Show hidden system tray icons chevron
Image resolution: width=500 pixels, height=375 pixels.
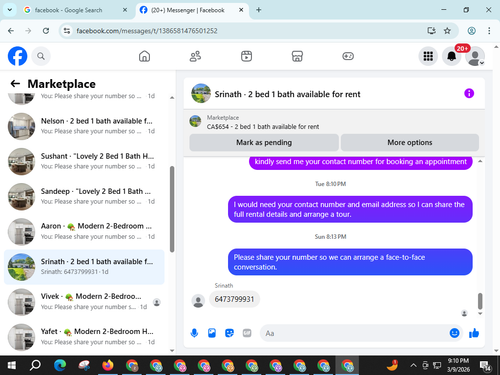point(413,366)
